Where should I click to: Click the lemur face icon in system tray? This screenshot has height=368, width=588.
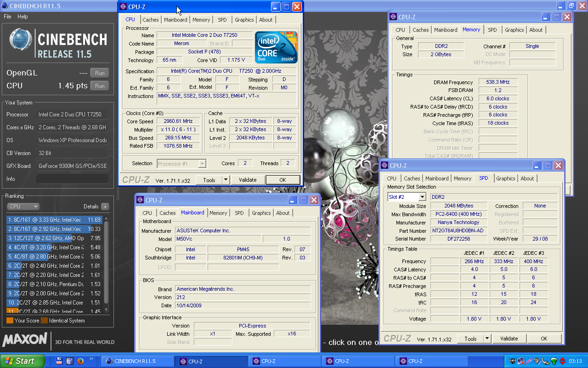click(x=512, y=361)
